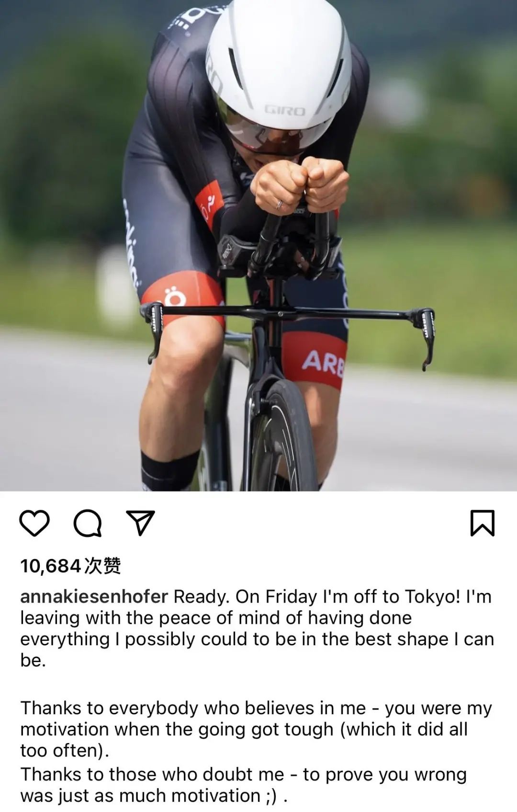The height and width of the screenshot is (812, 517).
Task: Click the 'Thanks to those who doubt' line
Action: coord(243,785)
